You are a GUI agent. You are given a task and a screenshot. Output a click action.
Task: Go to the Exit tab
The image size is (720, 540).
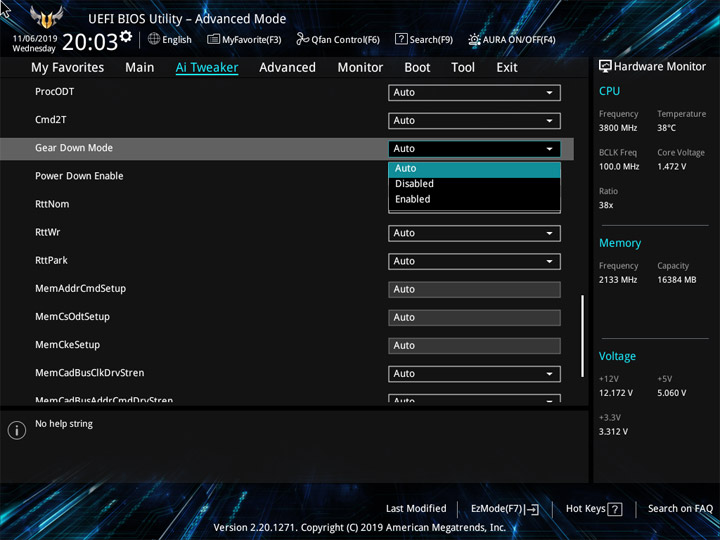[x=507, y=68]
